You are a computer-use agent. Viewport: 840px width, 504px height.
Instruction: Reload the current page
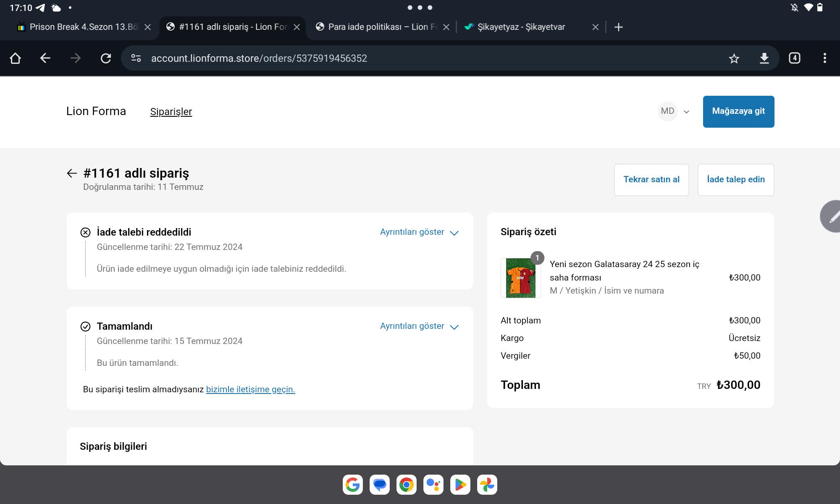click(x=106, y=58)
